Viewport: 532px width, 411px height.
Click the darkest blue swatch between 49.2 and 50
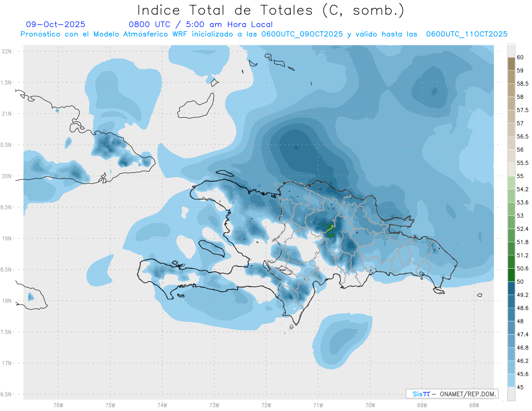(511, 288)
